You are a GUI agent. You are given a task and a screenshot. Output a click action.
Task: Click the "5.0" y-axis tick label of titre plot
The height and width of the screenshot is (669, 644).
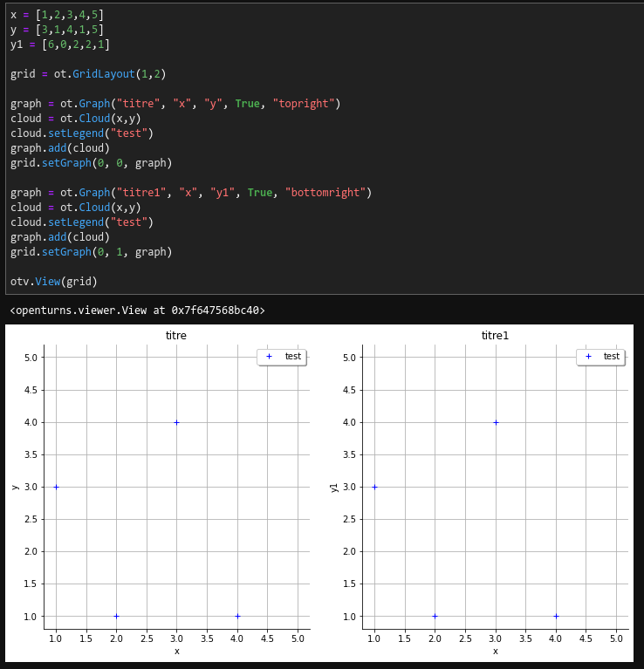[31, 358]
